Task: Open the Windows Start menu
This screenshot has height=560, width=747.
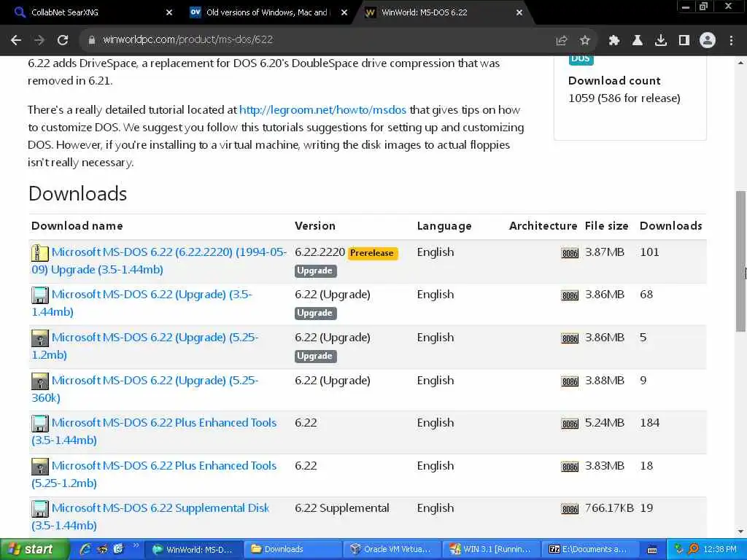Action: [x=34, y=550]
